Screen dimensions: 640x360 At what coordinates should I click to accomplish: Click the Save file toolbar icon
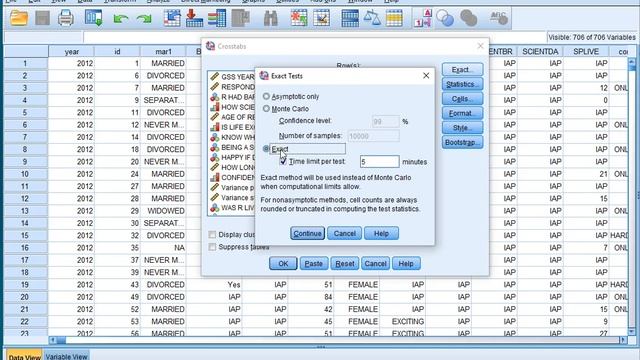tap(42, 18)
